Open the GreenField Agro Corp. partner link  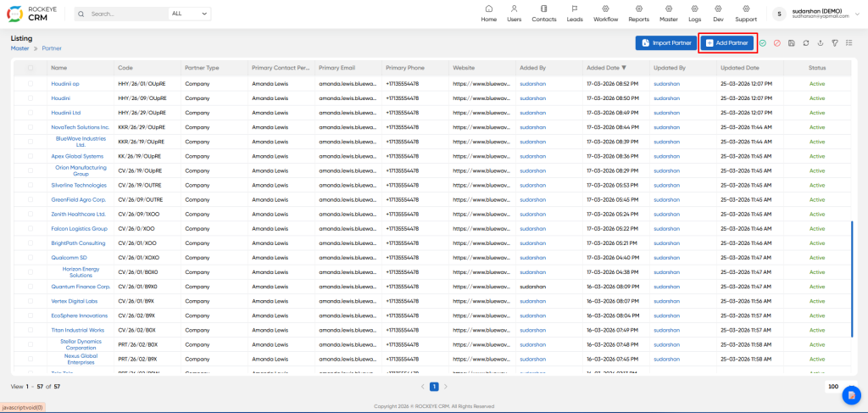79,199
